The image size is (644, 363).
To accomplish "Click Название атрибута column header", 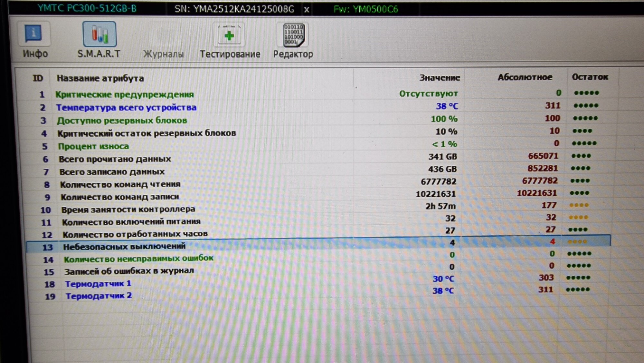I will coord(100,78).
